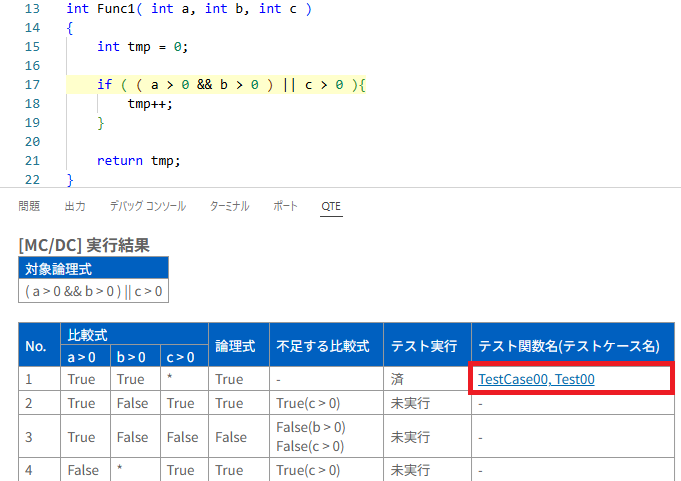The width and height of the screenshot is (681, 481).
Task: Click the 未実行 status in row 2
Action: pos(410,403)
